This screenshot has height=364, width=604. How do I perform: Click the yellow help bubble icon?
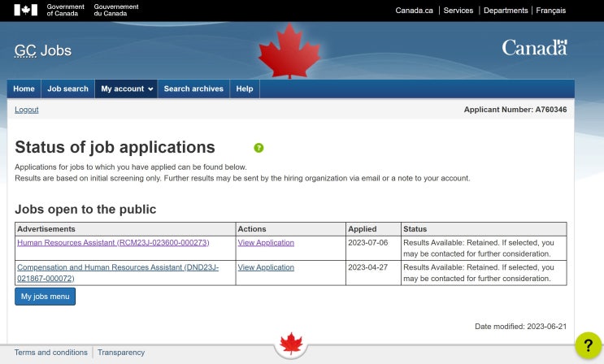pyautogui.click(x=588, y=346)
